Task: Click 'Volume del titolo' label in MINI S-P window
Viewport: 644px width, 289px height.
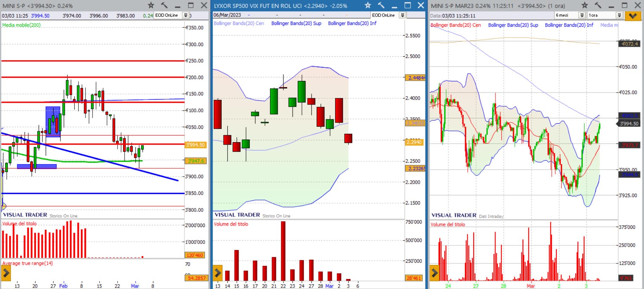Action: [19, 224]
